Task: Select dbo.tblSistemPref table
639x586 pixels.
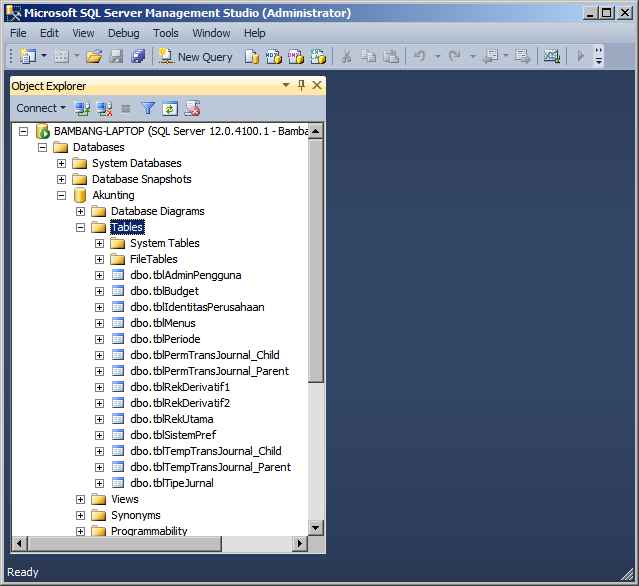Action: tap(173, 435)
